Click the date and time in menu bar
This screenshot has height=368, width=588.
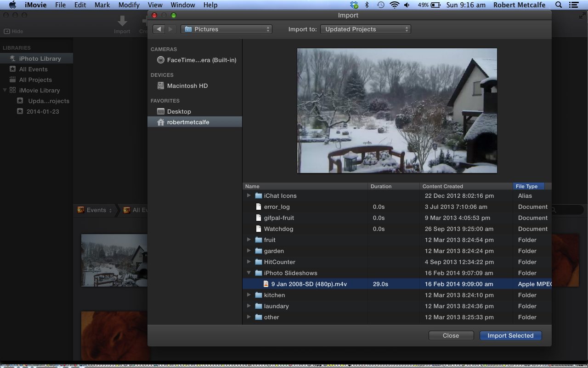[466, 5]
